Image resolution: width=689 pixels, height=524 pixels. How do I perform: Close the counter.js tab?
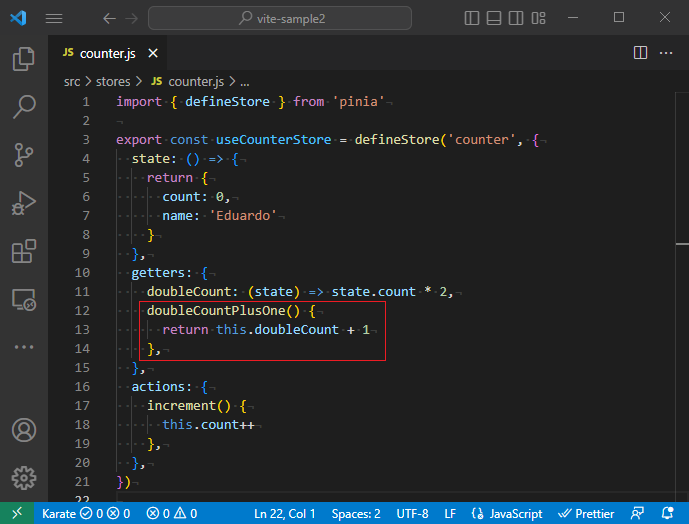[153, 53]
